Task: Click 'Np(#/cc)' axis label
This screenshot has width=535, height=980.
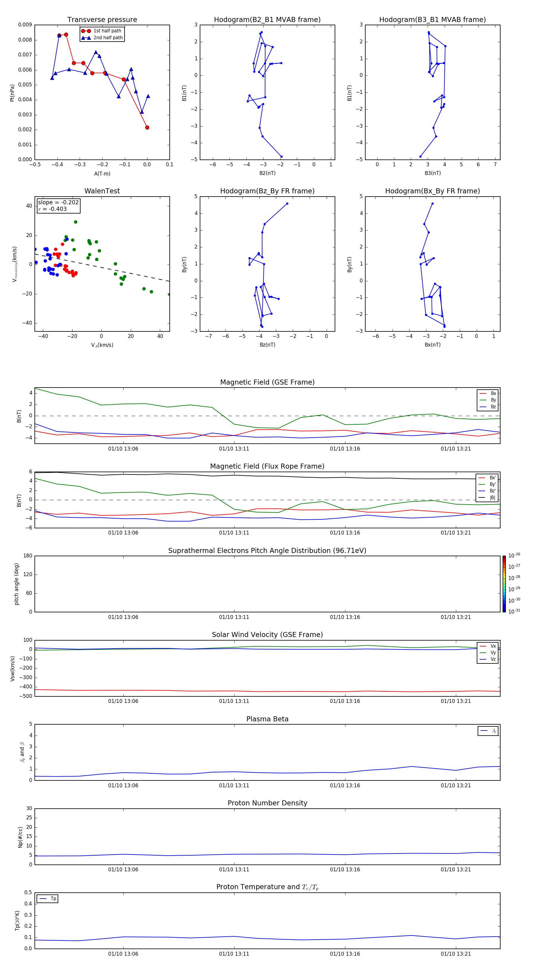Action: (x=20, y=837)
